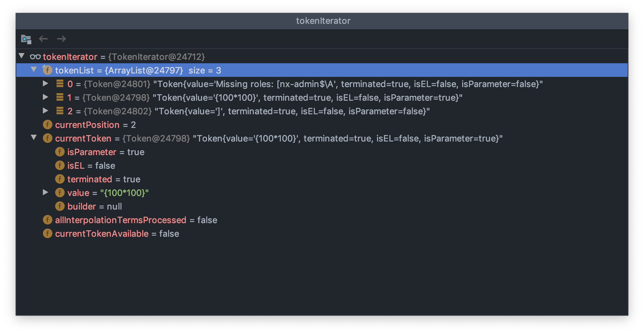
Task: Click the tokenIterator window title bar
Action: point(322,21)
